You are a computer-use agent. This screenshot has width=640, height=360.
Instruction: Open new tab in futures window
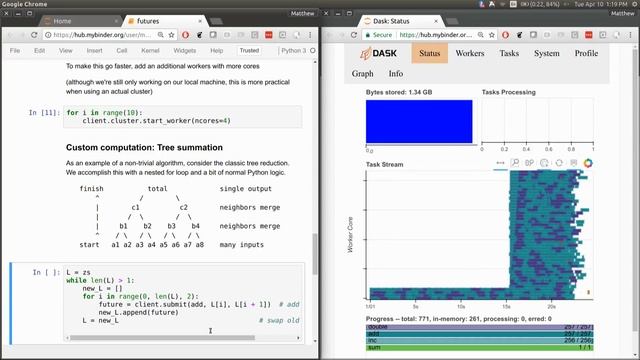(x=216, y=21)
